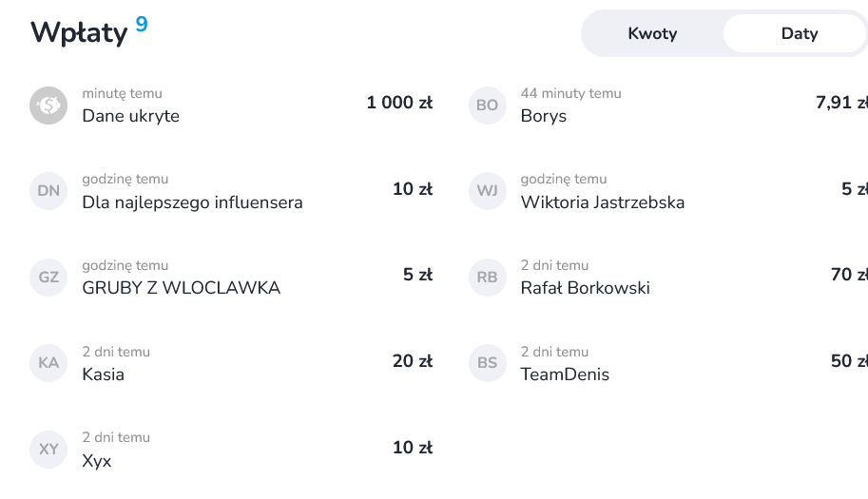Click the Dane ukryte donor label
868x499 pixels.
(130, 116)
